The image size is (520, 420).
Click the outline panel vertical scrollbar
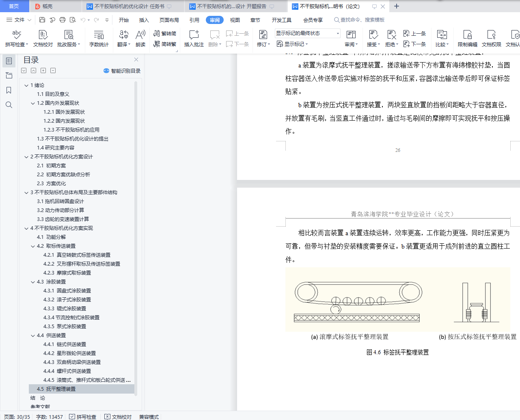[x=136, y=238]
